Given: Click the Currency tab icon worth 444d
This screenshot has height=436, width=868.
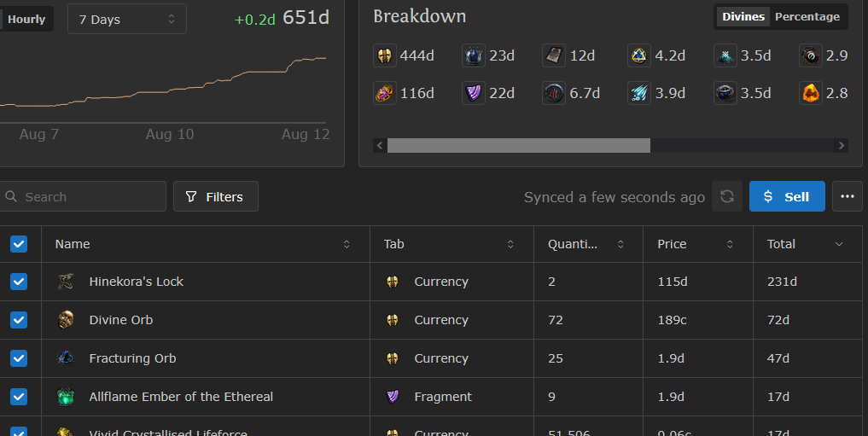Looking at the screenshot, I should tap(385, 55).
